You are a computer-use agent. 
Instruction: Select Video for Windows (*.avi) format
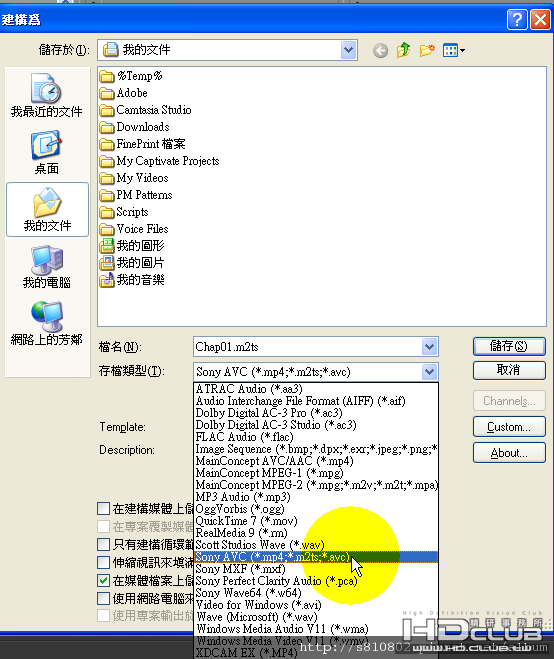258,605
